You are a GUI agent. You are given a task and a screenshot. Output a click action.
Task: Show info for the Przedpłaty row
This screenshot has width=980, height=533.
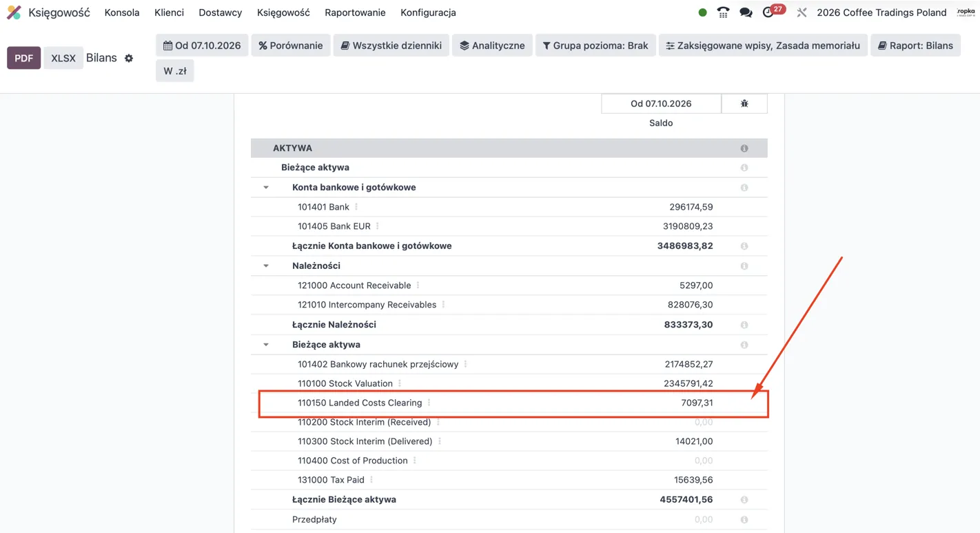[x=744, y=520]
